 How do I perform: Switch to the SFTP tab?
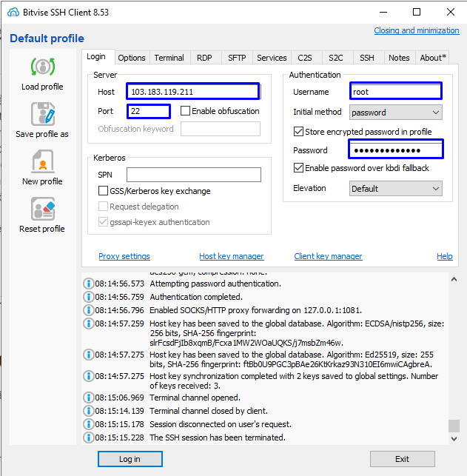[237, 58]
